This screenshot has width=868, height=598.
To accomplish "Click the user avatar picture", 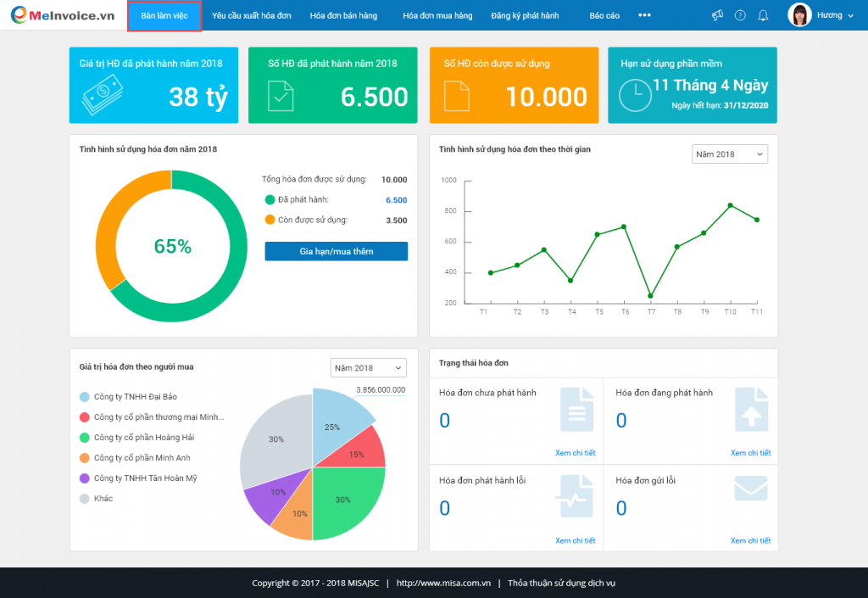I will click(799, 15).
